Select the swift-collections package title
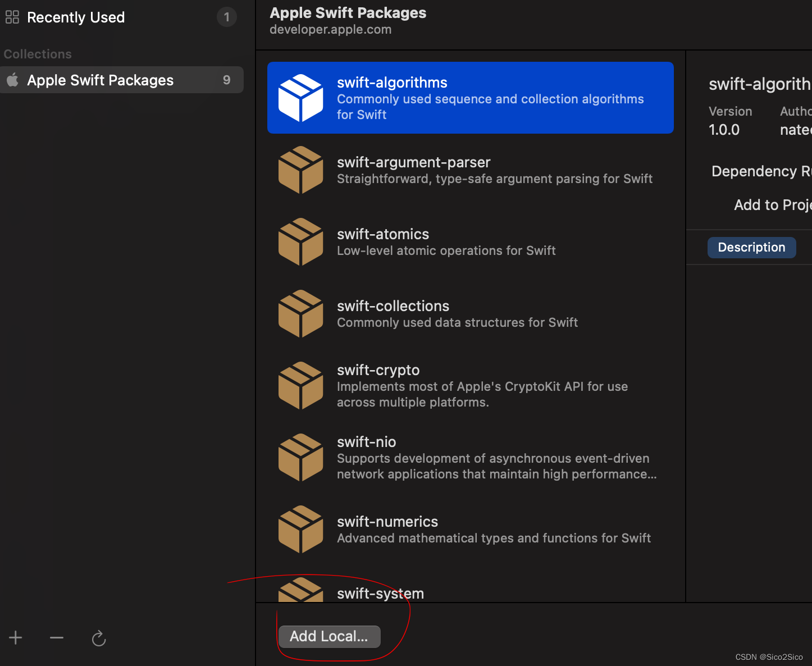This screenshot has height=666, width=812. coord(393,306)
